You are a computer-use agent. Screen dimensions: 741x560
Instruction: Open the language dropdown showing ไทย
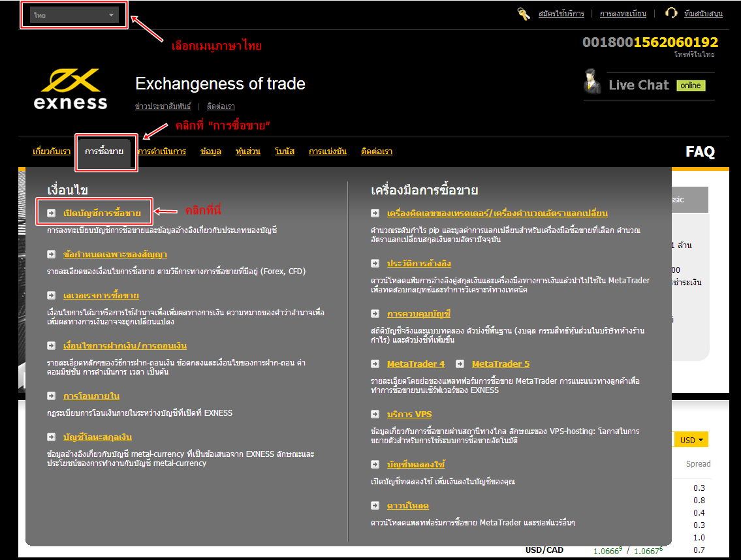coord(74,15)
